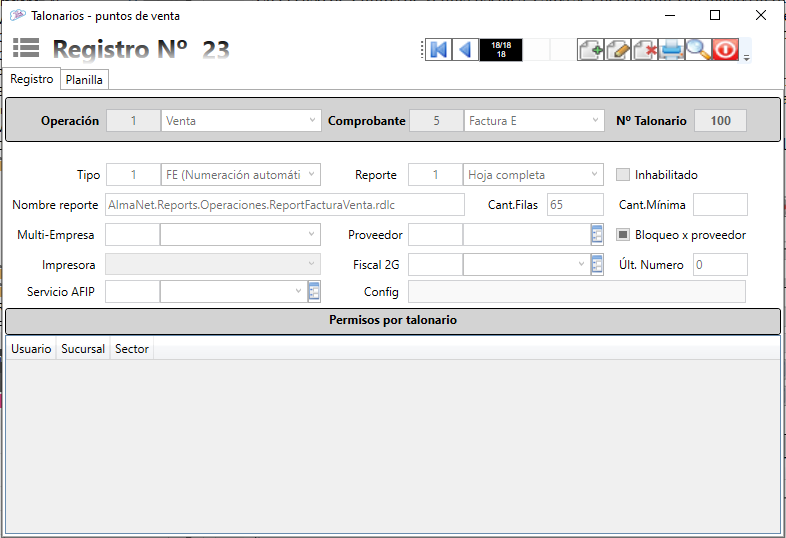Click the Sucursal column header
Image resolution: width=786 pixels, height=538 pixels.
(x=83, y=349)
